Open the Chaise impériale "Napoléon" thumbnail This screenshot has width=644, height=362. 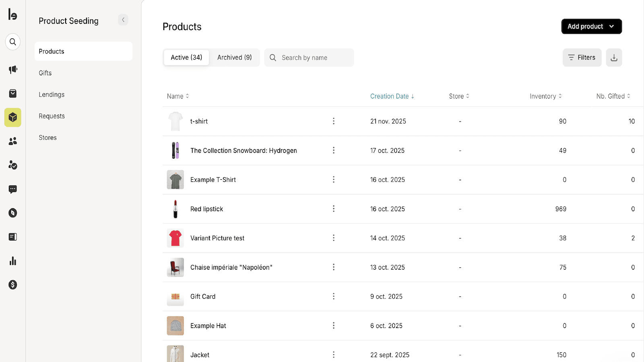[175, 267]
